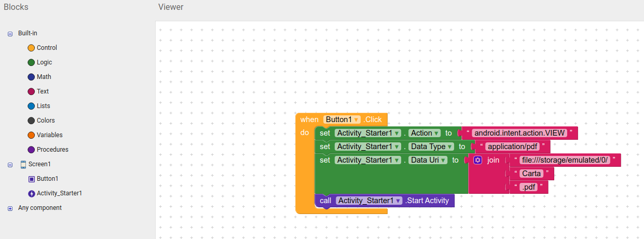Select Screen1 in the blocks tree
The height and width of the screenshot is (239, 644).
(39, 164)
